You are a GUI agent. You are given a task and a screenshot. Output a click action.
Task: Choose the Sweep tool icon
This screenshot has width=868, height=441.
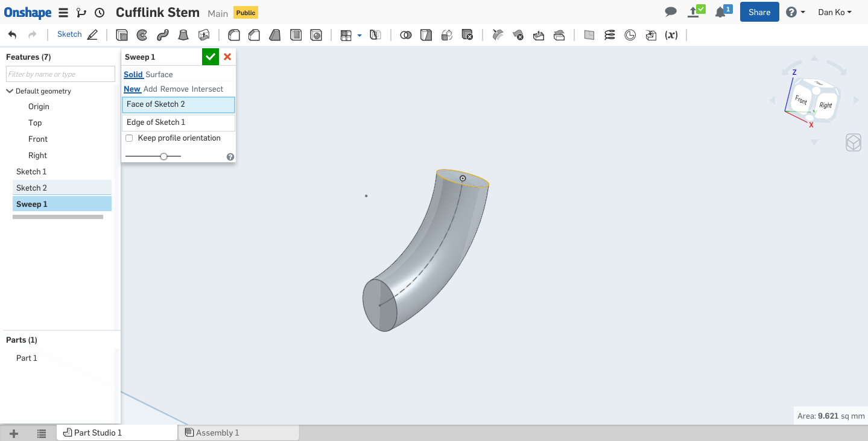coord(163,35)
